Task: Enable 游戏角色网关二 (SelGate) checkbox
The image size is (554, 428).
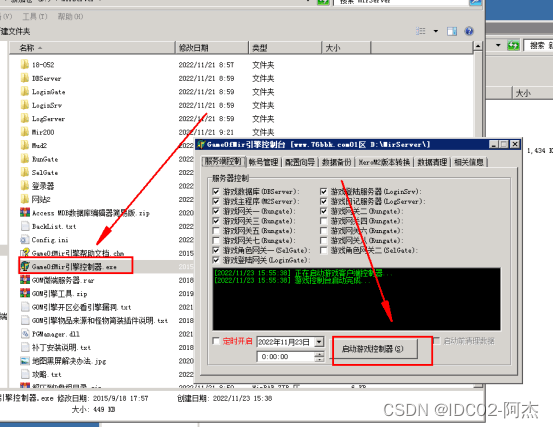Action: coord(323,250)
